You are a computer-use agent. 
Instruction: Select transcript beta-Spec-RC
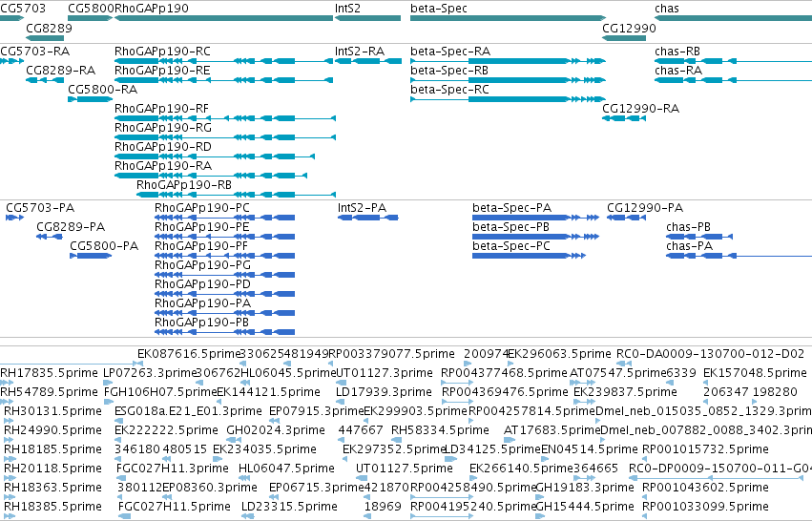pyautogui.click(x=449, y=90)
